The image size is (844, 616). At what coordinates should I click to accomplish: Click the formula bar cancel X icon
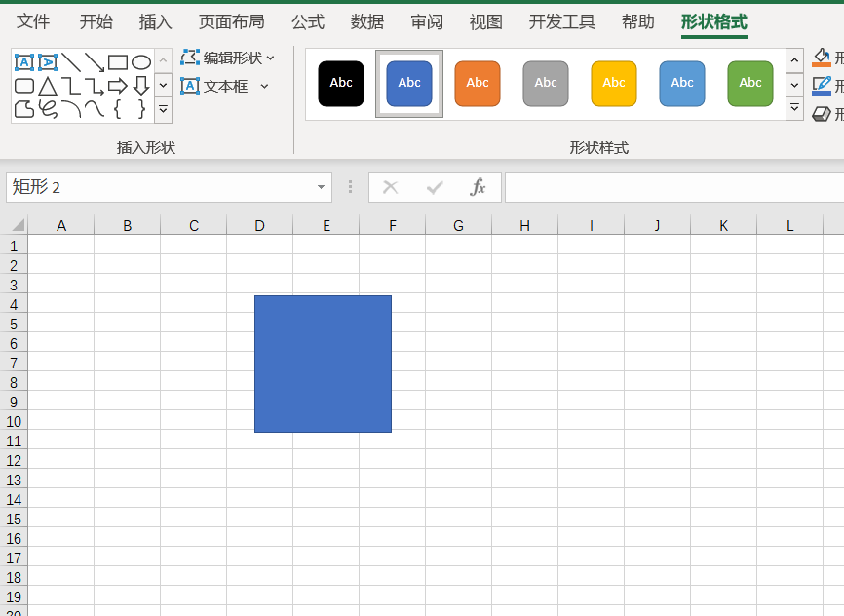point(390,187)
